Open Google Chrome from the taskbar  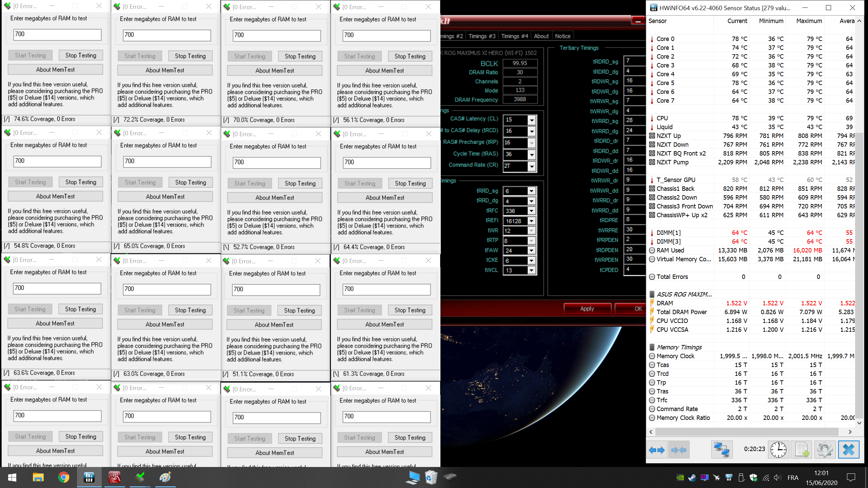[63, 477]
